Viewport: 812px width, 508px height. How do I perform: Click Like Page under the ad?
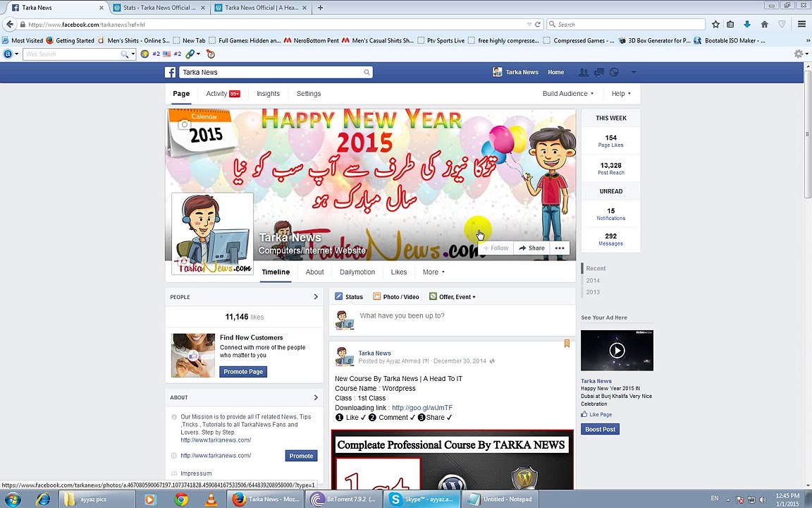(596, 415)
